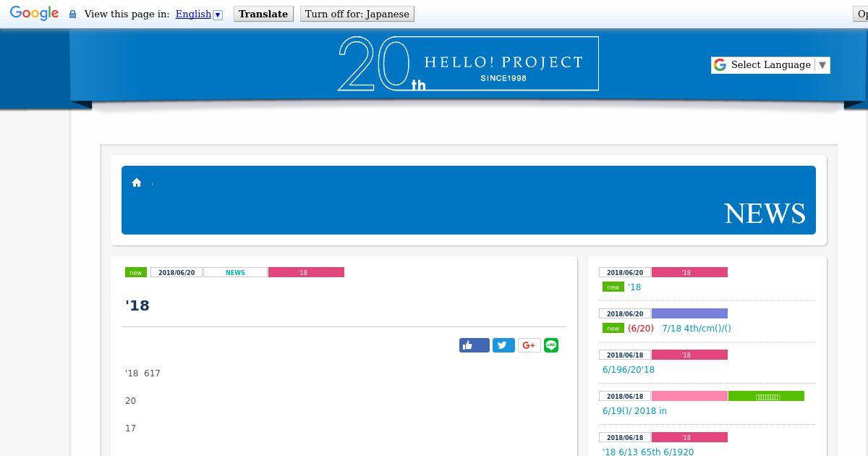The width and height of the screenshot is (868, 456).
Task: Share article on Google Plus
Action: click(529, 345)
